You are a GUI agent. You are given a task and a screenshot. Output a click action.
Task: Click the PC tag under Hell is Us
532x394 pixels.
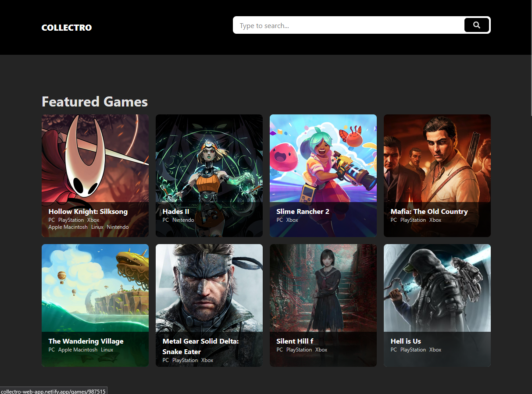click(x=393, y=350)
